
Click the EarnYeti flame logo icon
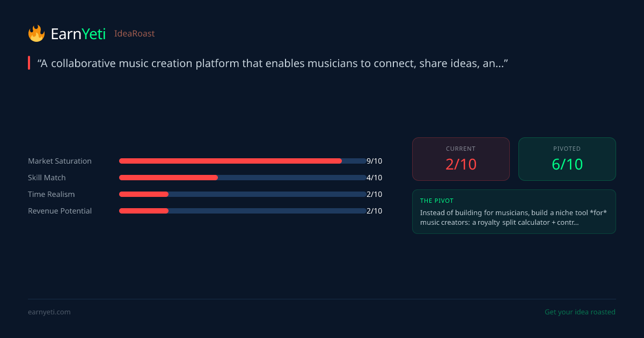(x=36, y=33)
